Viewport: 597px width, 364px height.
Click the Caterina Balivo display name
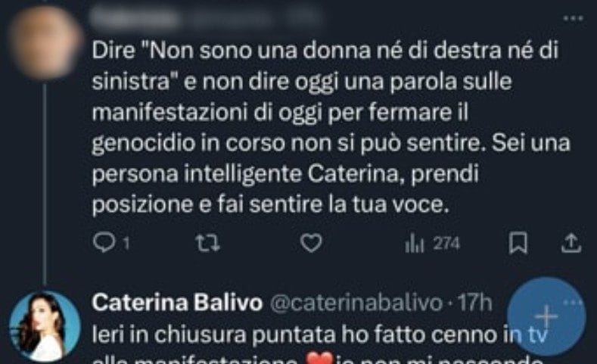pyautogui.click(x=177, y=303)
